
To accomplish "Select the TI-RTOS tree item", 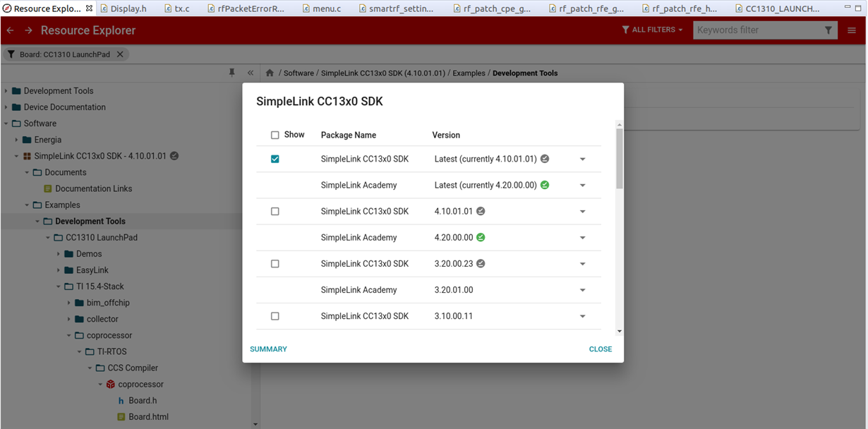I will click(112, 351).
